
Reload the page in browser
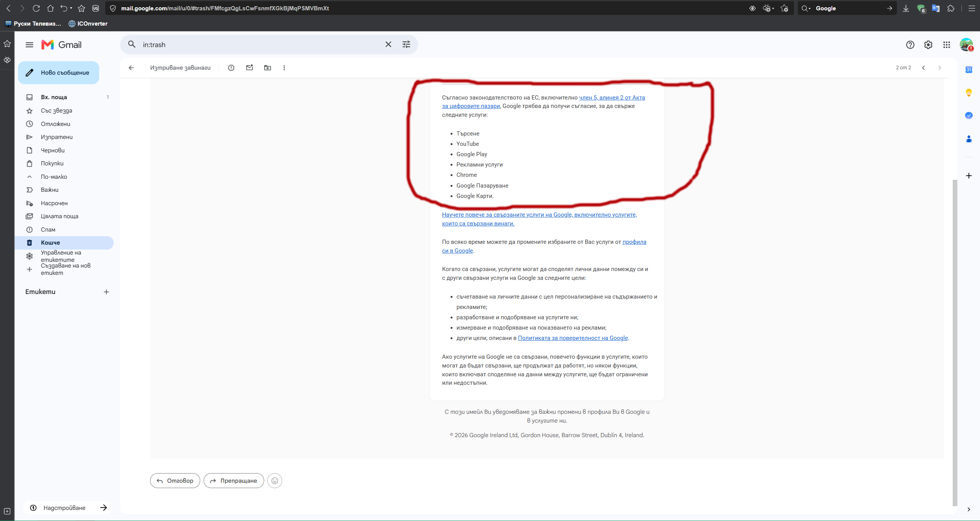point(36,8)
